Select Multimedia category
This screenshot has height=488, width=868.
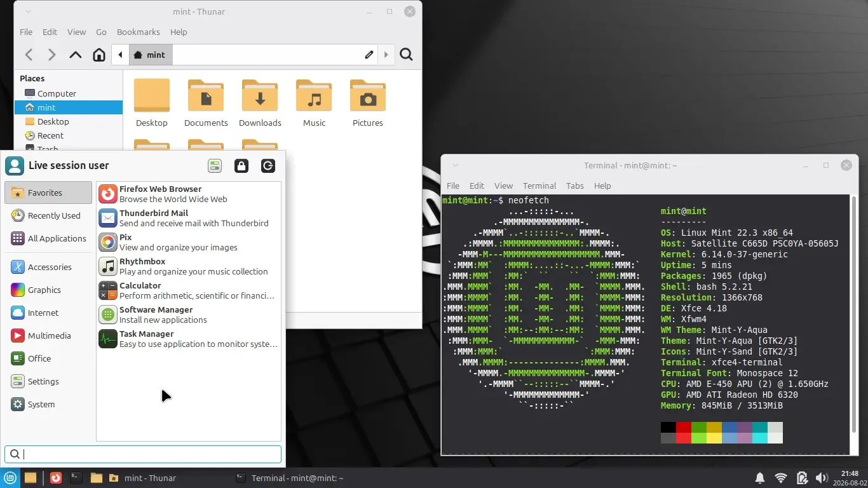48,335
